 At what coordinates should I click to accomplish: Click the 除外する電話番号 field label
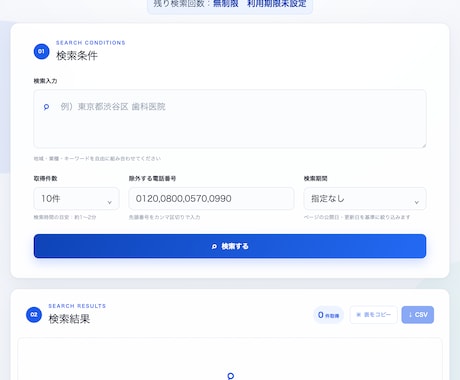click(x=152, y=179)
